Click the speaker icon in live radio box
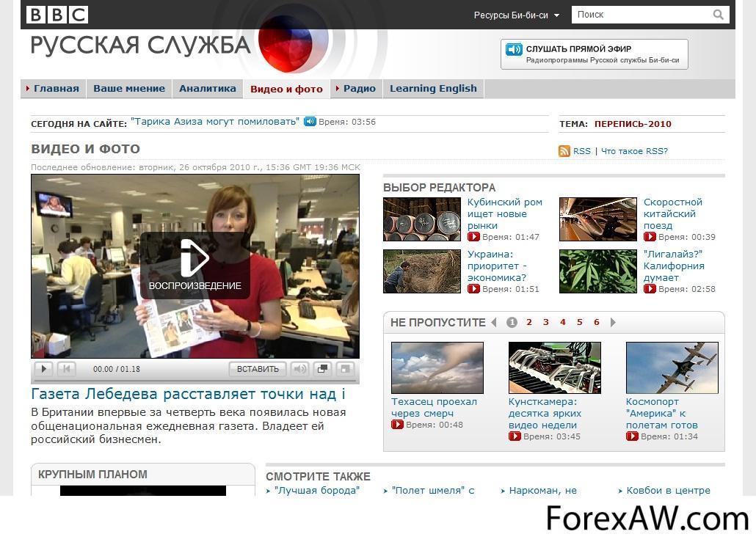The height and width of the screenshot is (545, 756). coord(514,49)
